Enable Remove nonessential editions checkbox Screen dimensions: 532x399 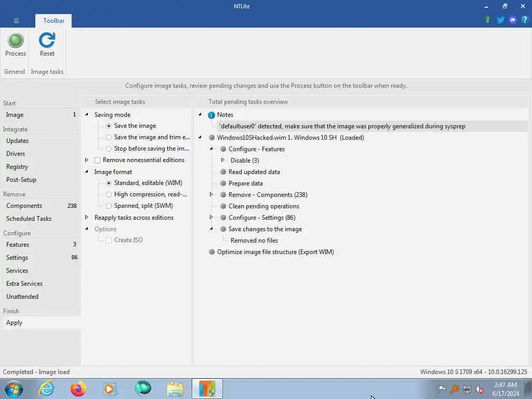[97, 160]
